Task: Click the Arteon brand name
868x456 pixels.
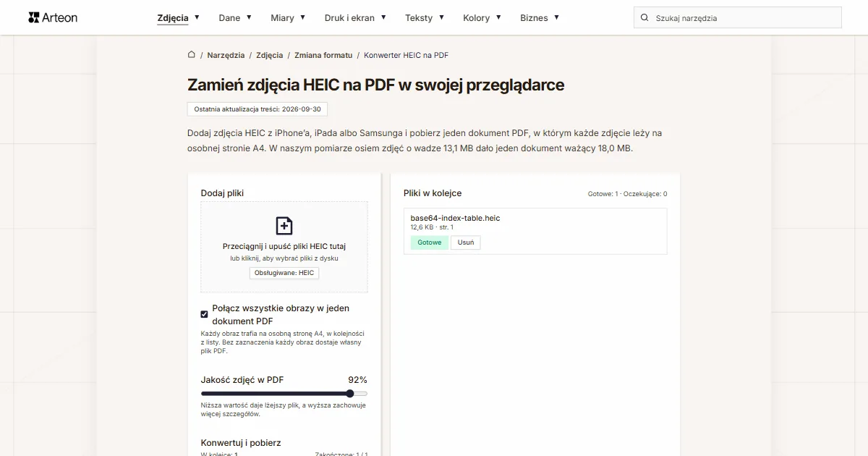Action: 60,17
